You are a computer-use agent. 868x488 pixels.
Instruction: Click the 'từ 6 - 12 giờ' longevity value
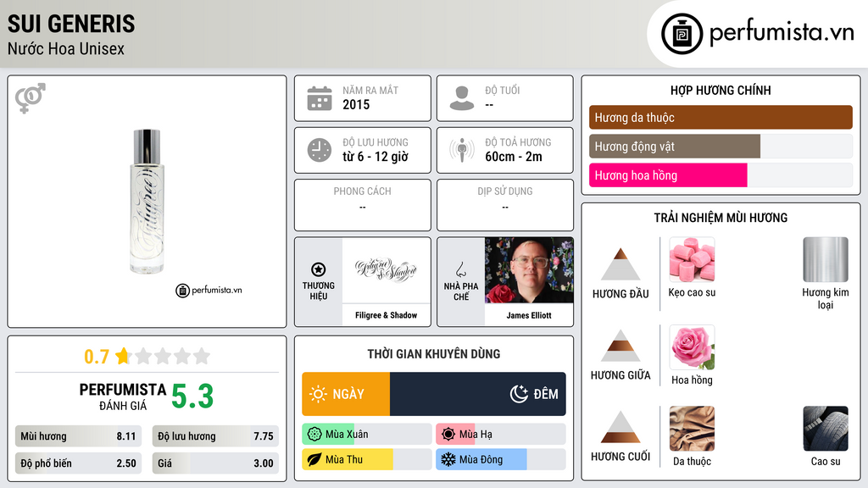click(x=376, y=157)
